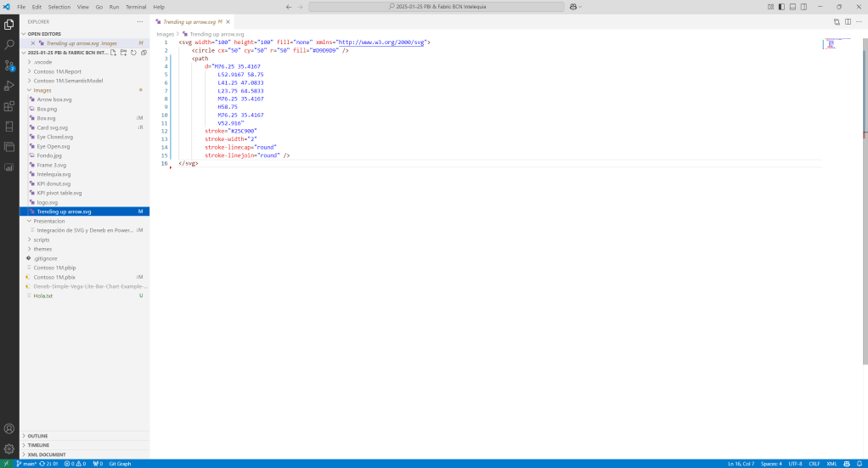Open the Search view in activity bar
This screenshot has height=468, width=868.
[9, 45]
